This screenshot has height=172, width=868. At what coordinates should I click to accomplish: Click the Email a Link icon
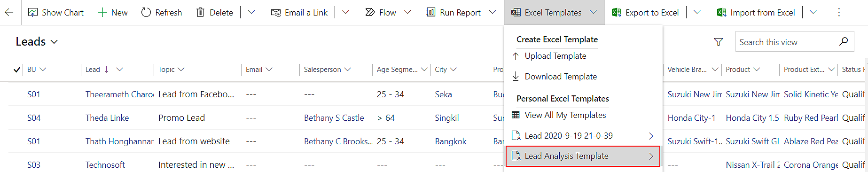tap(276, 13)
